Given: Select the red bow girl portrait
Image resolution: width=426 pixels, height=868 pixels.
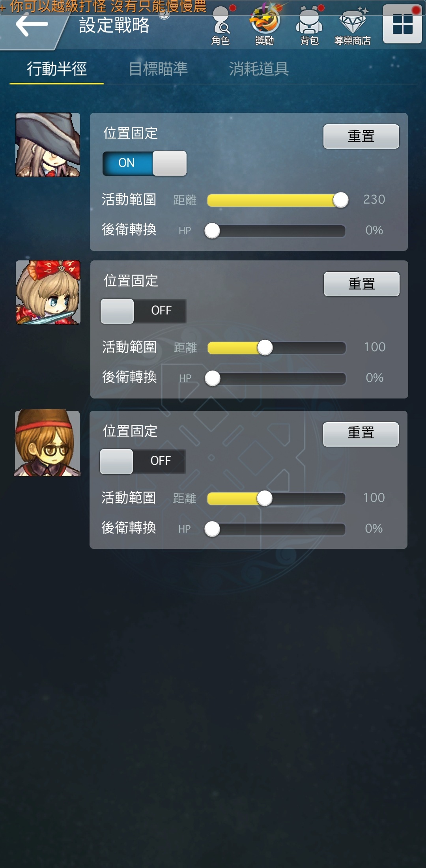Looking at the screenshot, I should coord(48,292).
